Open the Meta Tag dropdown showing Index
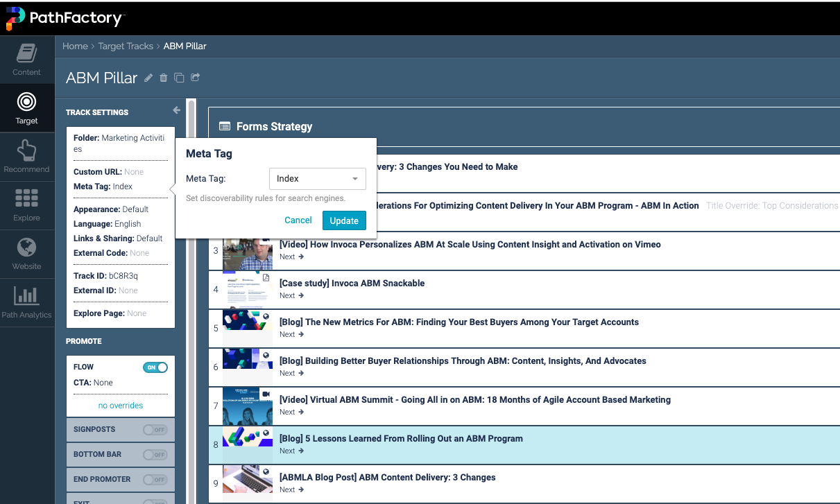Viewport: 840px width, 504px height. point(317,178)
